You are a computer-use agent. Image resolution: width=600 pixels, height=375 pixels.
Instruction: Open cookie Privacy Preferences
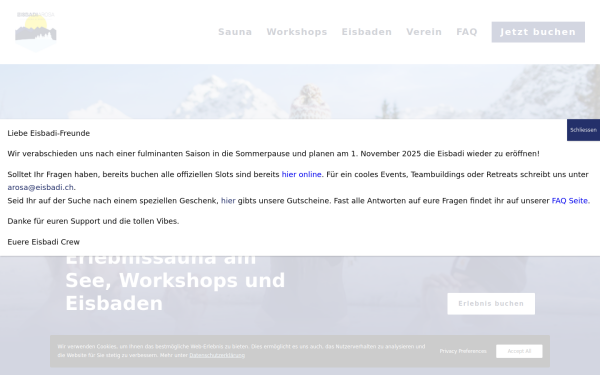click(463, 351)
